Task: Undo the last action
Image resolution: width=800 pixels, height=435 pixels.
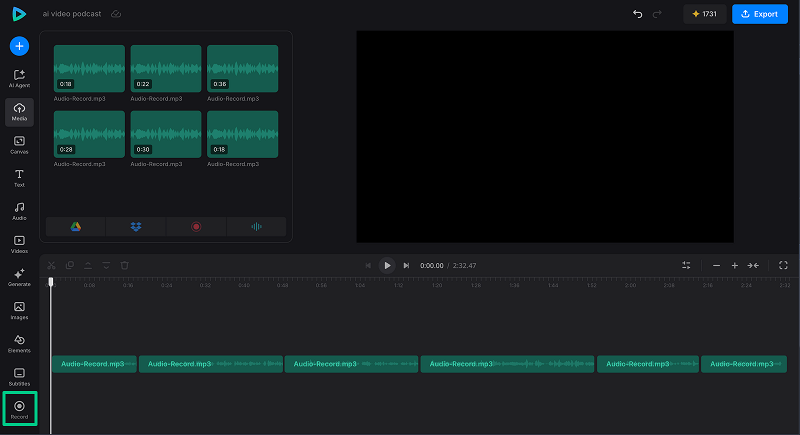Action: tap(637, 14)
